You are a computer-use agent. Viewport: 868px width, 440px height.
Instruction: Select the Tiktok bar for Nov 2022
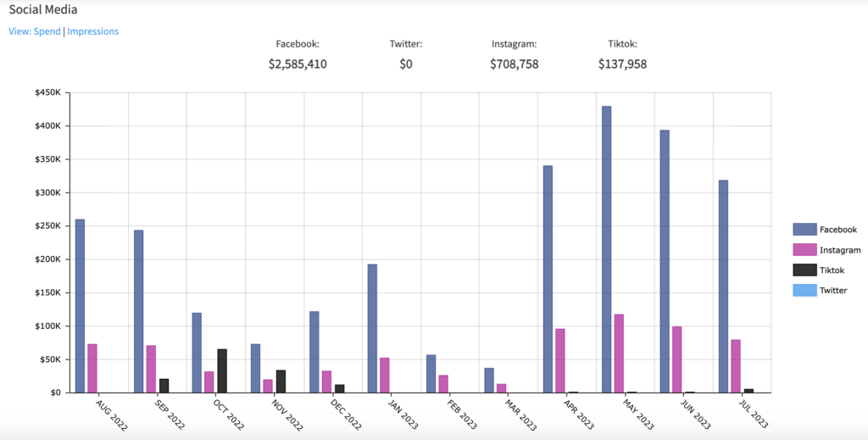pos(281,382)
